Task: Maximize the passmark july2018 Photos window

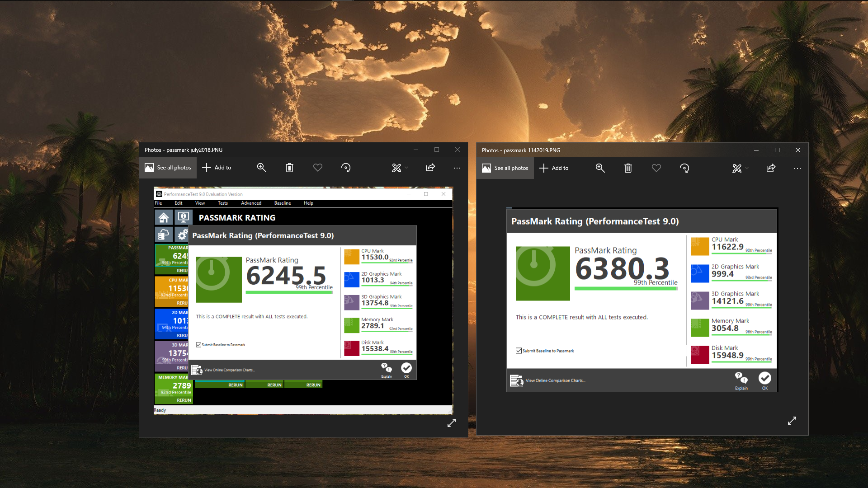Action: pyautogui.click(x=437, y=150)
